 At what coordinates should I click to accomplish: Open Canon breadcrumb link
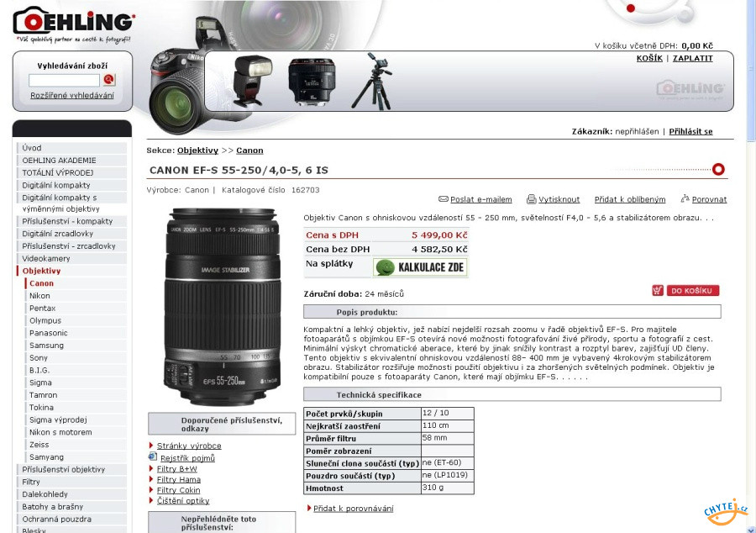click(x=249, y=150)
